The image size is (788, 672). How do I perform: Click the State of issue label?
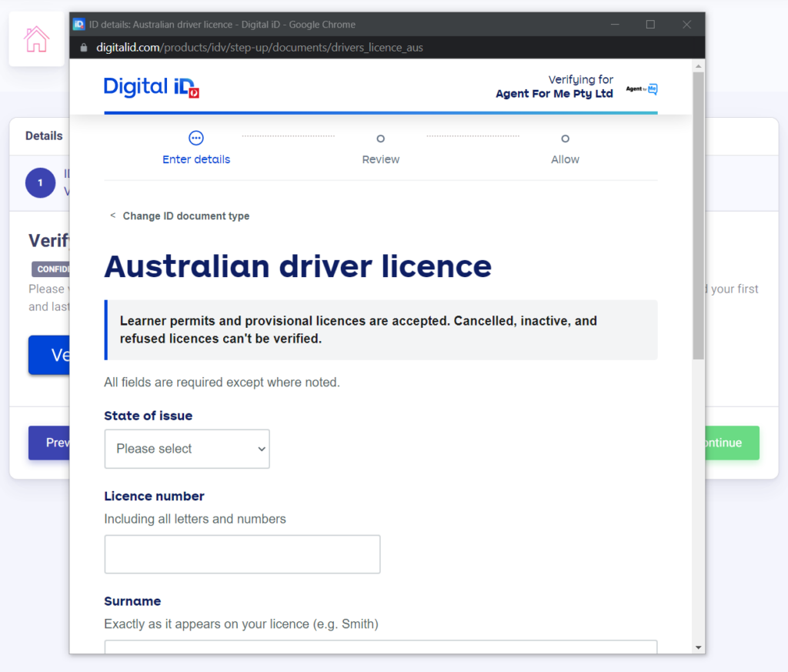(149, 416)
